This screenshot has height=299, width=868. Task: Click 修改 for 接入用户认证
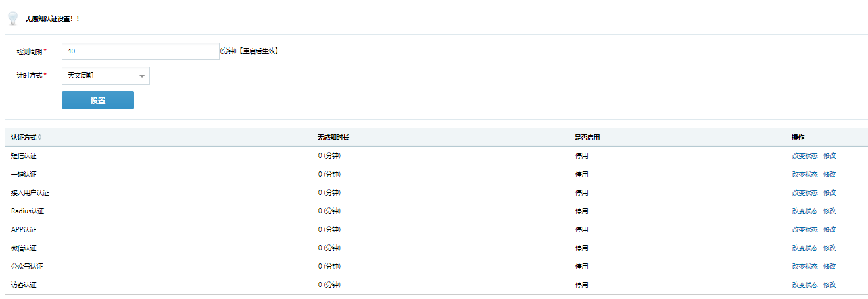pyautogui.click(x=830, y=193)
